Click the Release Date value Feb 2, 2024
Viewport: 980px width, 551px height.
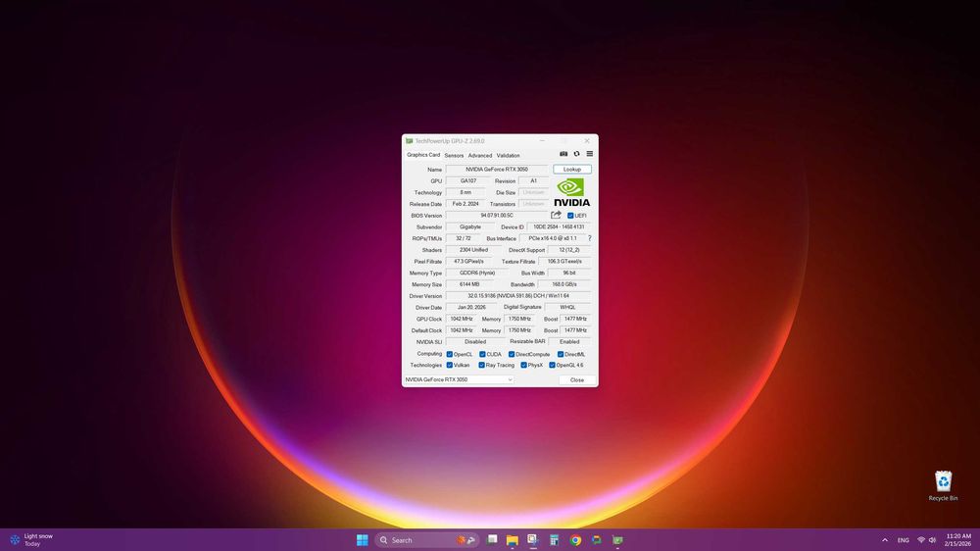[465, 204]
